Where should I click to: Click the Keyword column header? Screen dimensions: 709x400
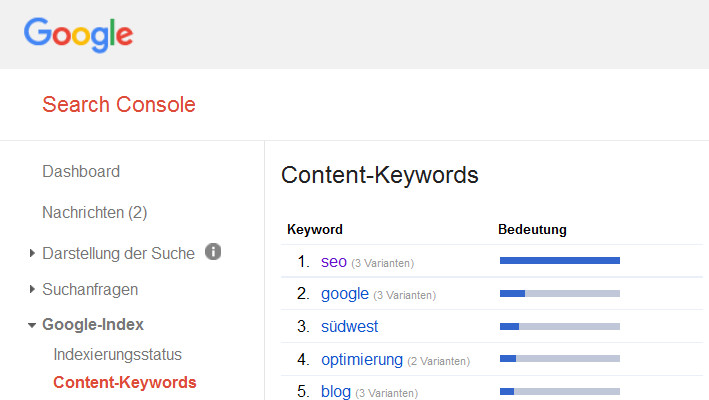click(315, 230)
